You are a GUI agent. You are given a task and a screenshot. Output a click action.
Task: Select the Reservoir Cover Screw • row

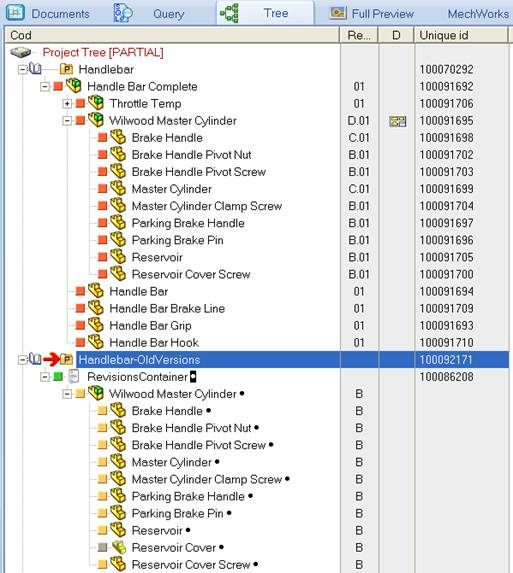195,565
